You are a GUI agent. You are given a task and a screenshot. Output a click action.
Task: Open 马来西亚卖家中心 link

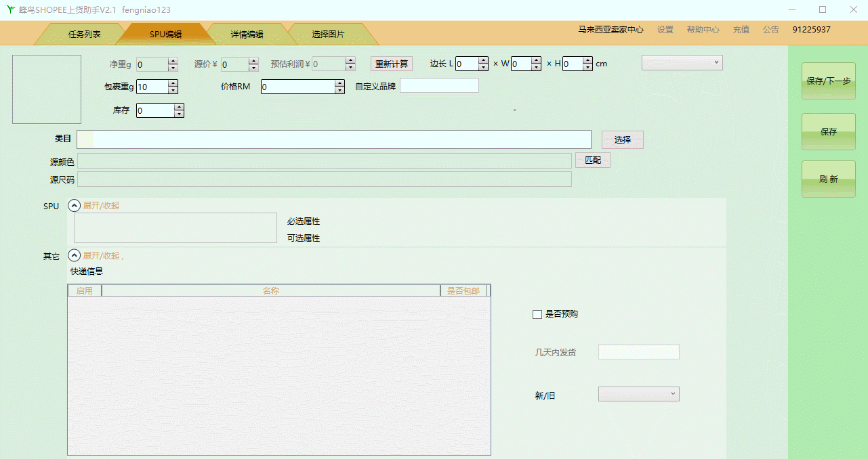pyautogui.click(x=611, y=30)
